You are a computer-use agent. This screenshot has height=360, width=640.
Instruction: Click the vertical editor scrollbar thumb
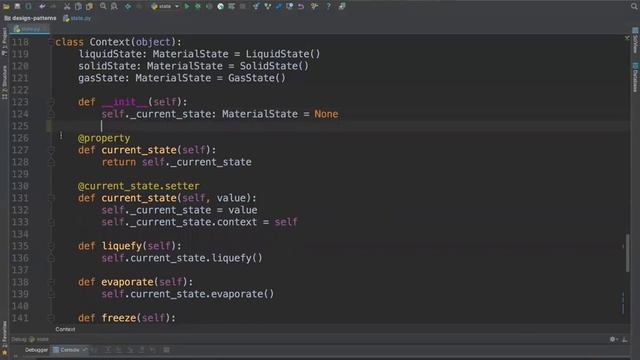coord(628,253)
